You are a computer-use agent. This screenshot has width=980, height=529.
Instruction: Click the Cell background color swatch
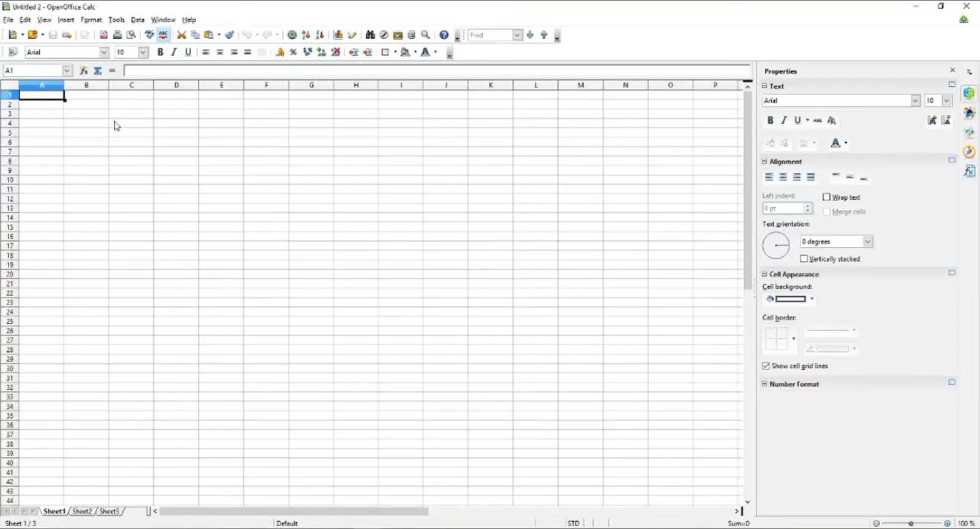click(790, 299)
